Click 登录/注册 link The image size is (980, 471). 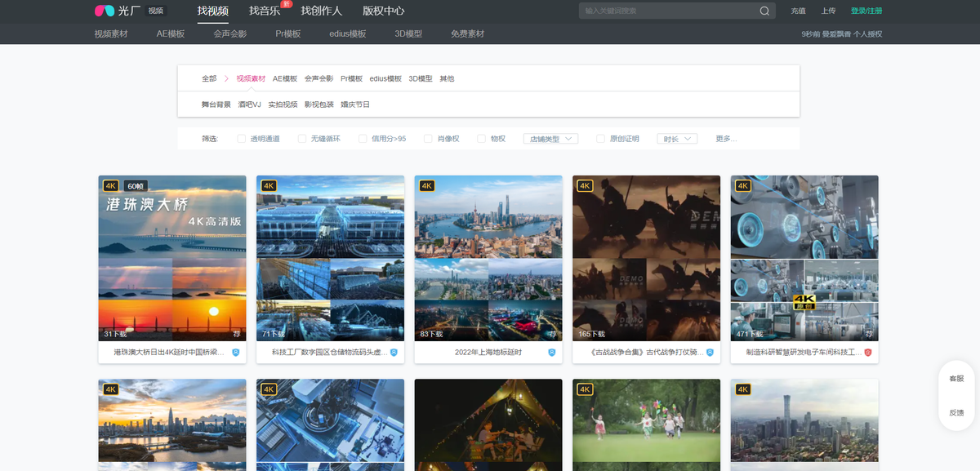click(866, 11)
